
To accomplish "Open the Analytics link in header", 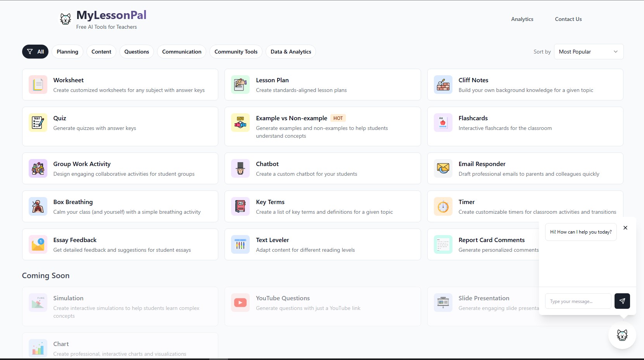I will [522, 19].
